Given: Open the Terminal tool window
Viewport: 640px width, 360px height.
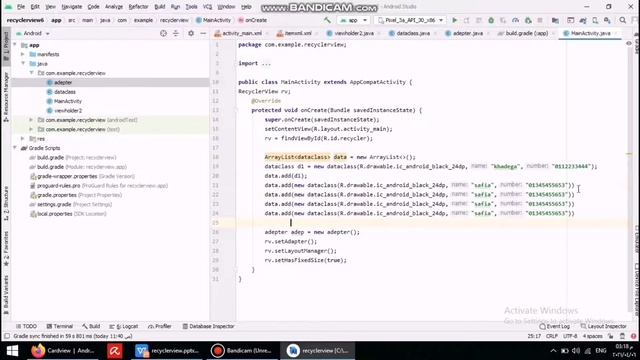Looking at the screenshot, I should click(x=60, y=326).
